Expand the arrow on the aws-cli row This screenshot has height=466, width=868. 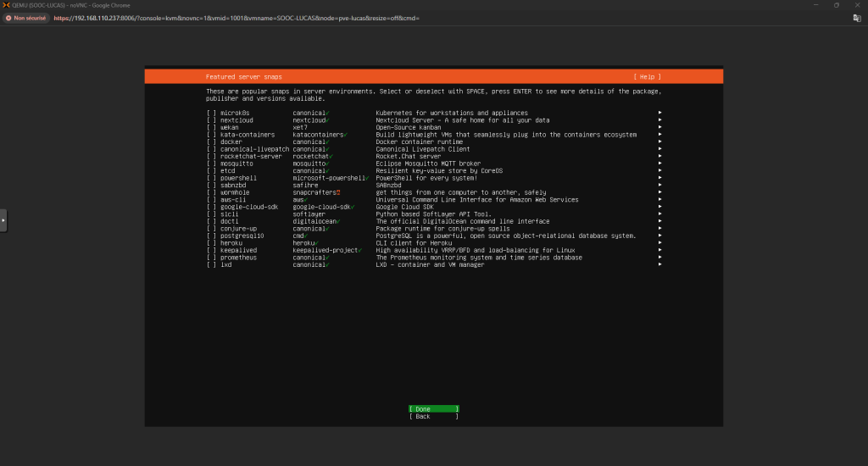click(x=659, y=200)
